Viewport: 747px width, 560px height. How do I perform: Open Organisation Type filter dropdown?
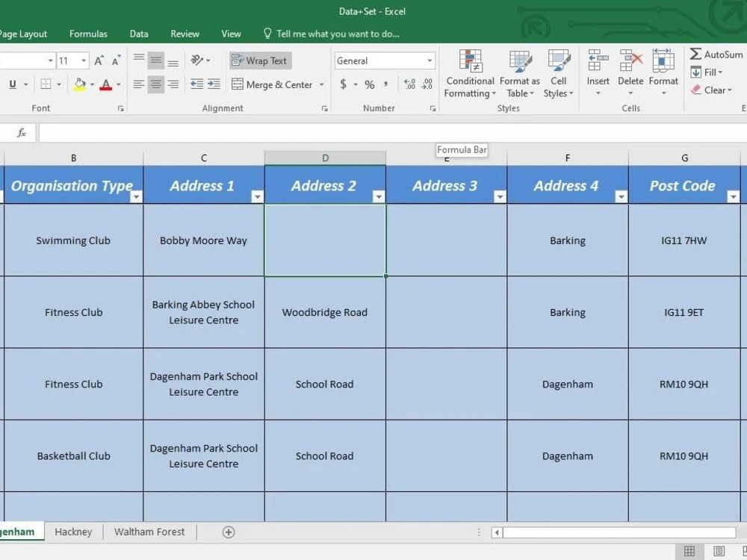(x=136, y=196)
